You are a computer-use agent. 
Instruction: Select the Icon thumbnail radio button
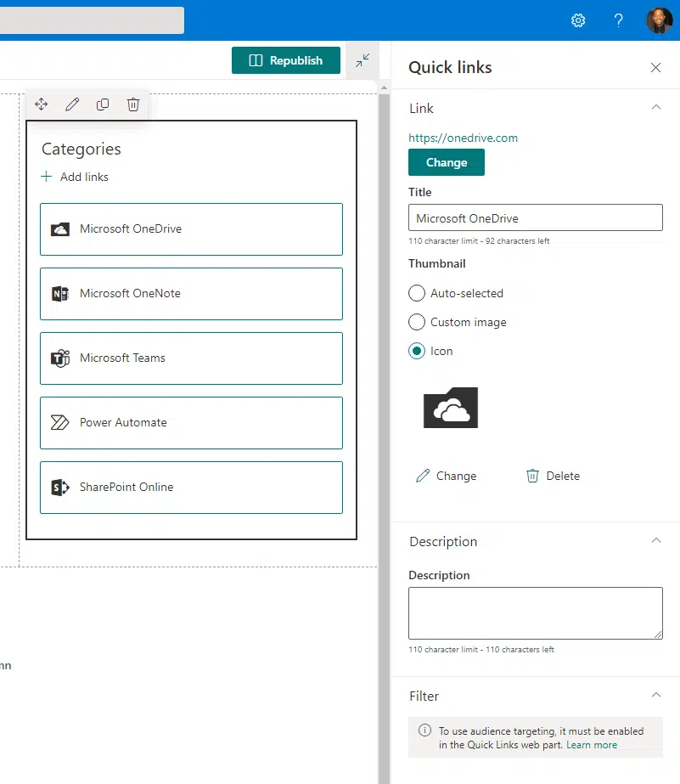(417, 351)
